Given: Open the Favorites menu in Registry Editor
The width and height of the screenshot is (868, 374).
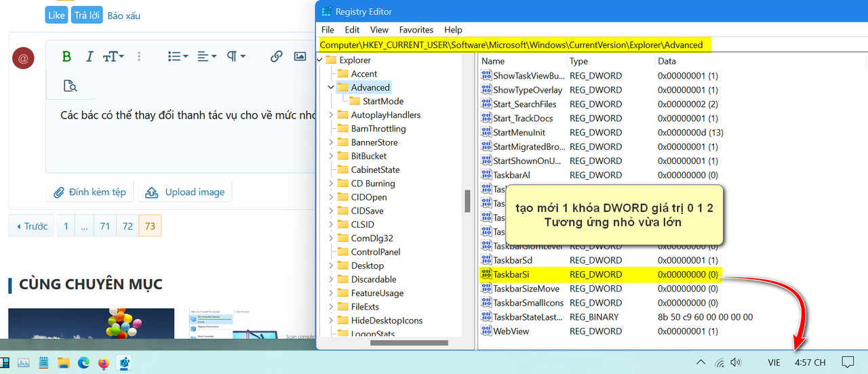Looking at the screenshot, I should tap(416, 30).
